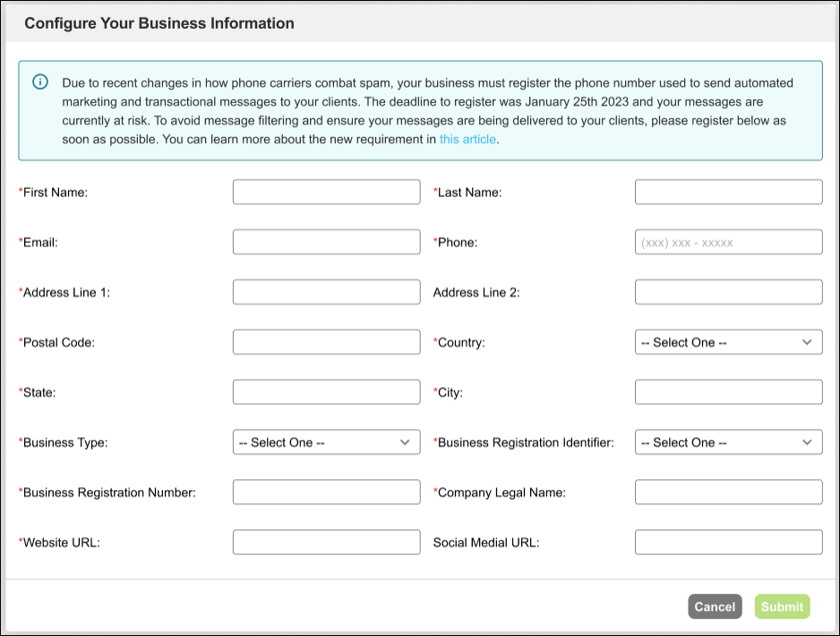This screenshot has height=636, width=840.
Task: Click the Business Registration Number field
Action: click(326, 492)
